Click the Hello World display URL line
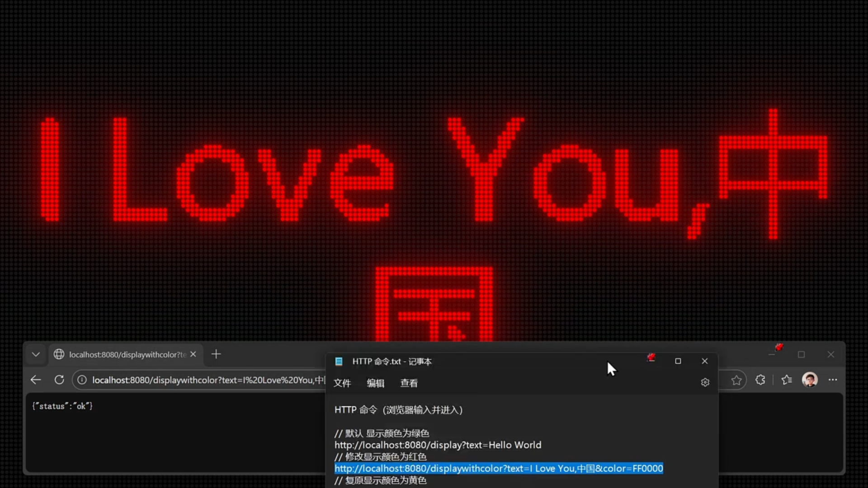 [438, 445]
